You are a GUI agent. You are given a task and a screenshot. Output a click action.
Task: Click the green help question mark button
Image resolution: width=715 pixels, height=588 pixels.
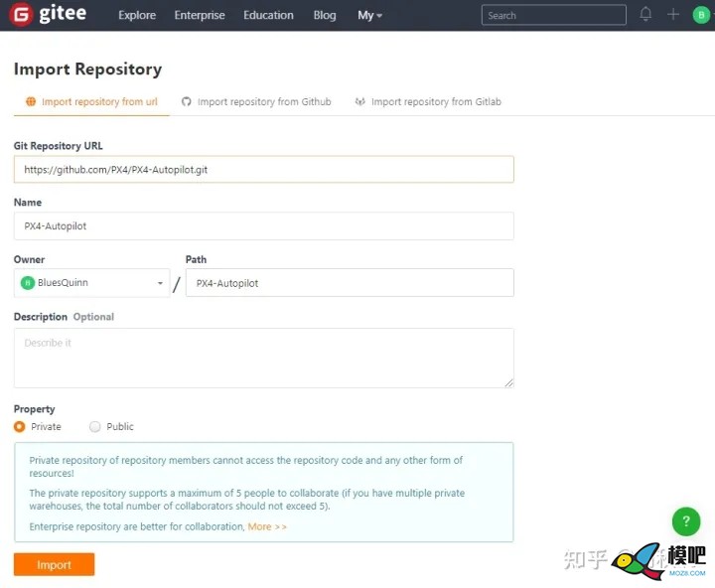pos(686,521)
